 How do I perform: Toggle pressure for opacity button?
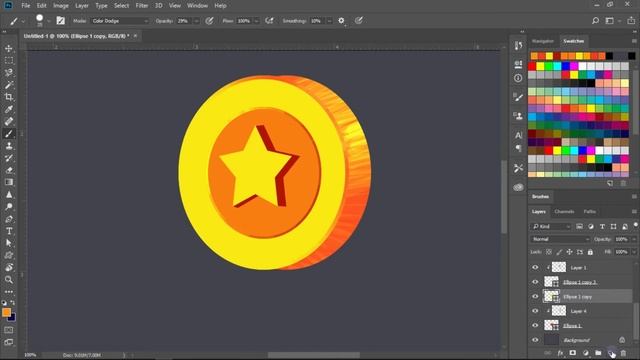(209, 21)
